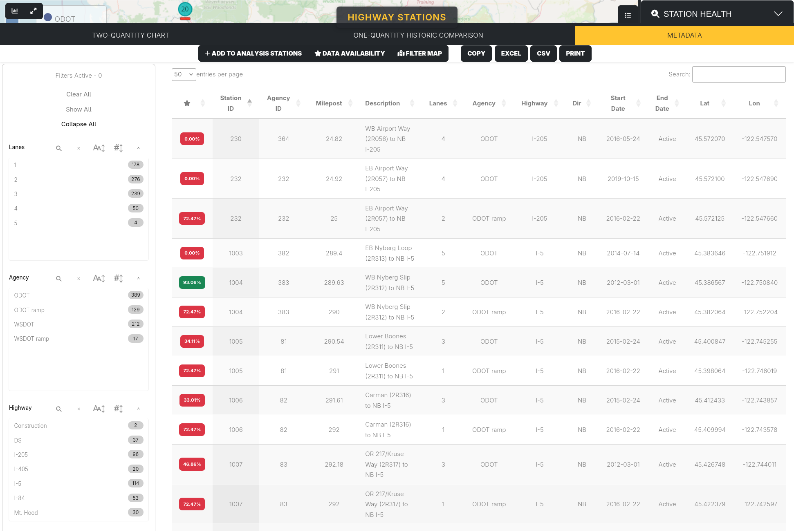794x532 pixels.
Task: Search within the Agency filter
Action: [59, 279]
